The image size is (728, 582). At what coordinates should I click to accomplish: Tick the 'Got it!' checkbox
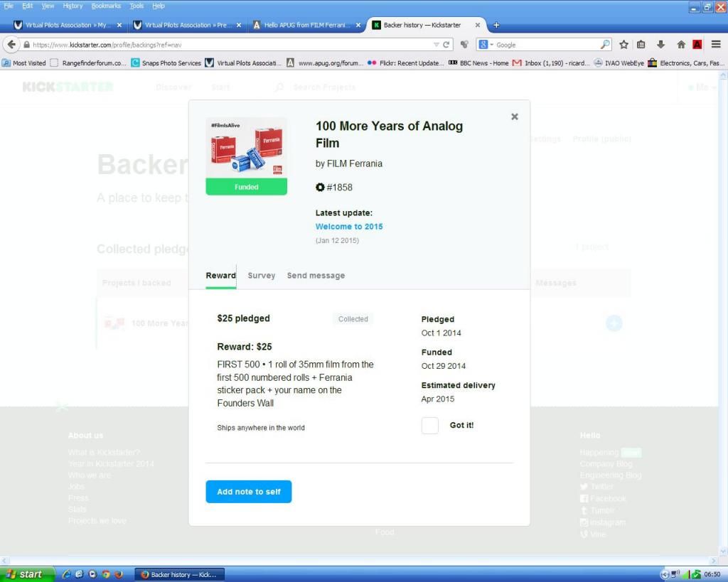point(430,425)
